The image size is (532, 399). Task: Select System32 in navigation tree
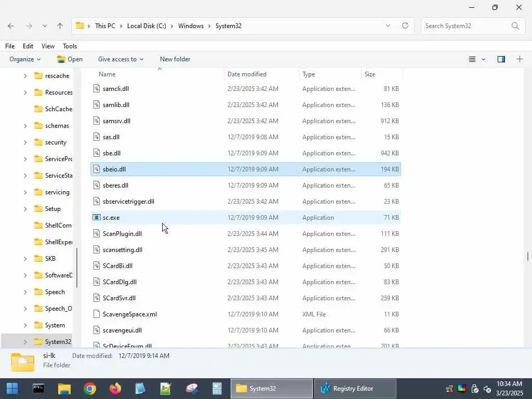coord(52,342)
